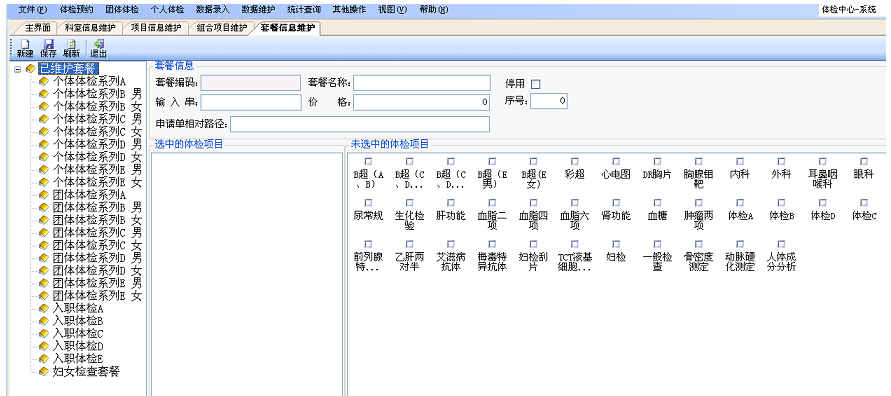Image resolution: width=891 pixels, height=396 pixels.
Task: Check the 骨密度测定 exam item
Action: click(x=698, y=244)
